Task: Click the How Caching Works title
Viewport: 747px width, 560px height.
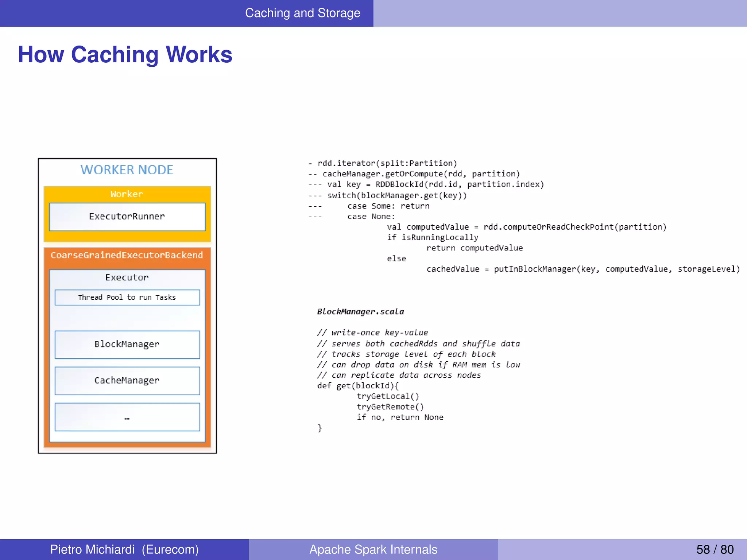Action: pyautogui.click(x=125, y=55)
